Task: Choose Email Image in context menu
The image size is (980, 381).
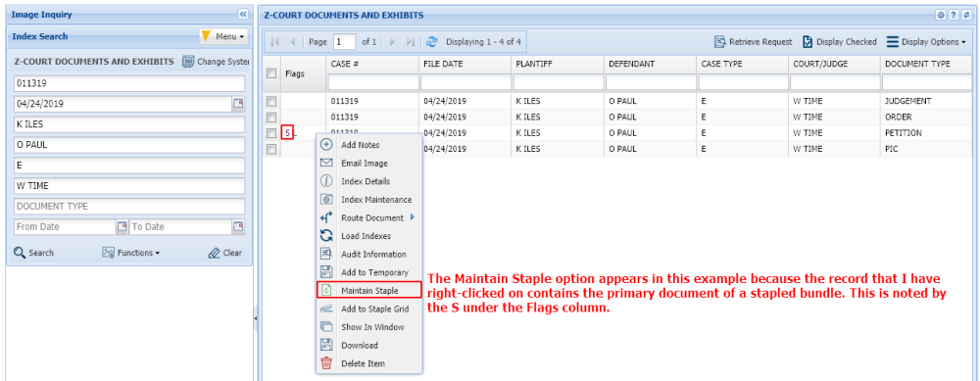Action: click(369, 163)
